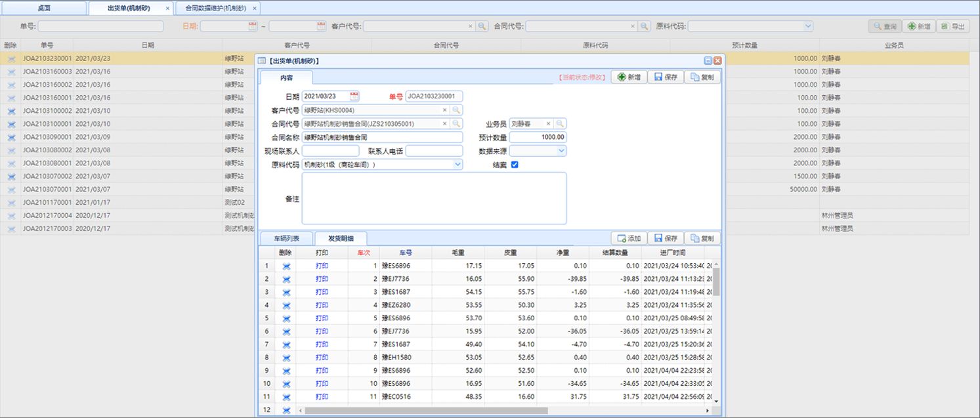Click the 导出 button
Viewport: 980px width, 418px height.
click(953, 26)
